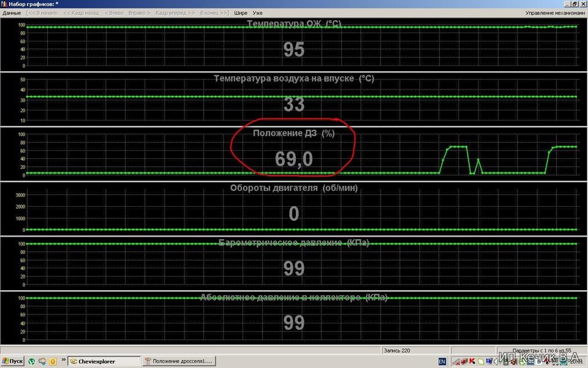
Task: Open the Пуск start menu
Action: pyautogui.click(x=12, y=361)
